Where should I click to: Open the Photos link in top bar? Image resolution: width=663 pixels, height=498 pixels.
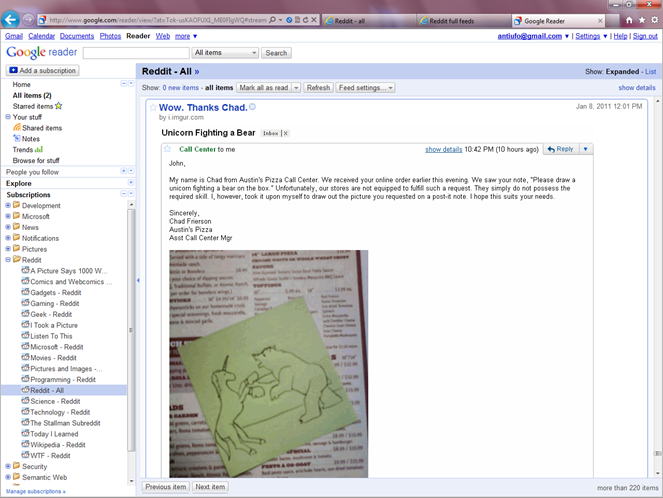(110, 36)
